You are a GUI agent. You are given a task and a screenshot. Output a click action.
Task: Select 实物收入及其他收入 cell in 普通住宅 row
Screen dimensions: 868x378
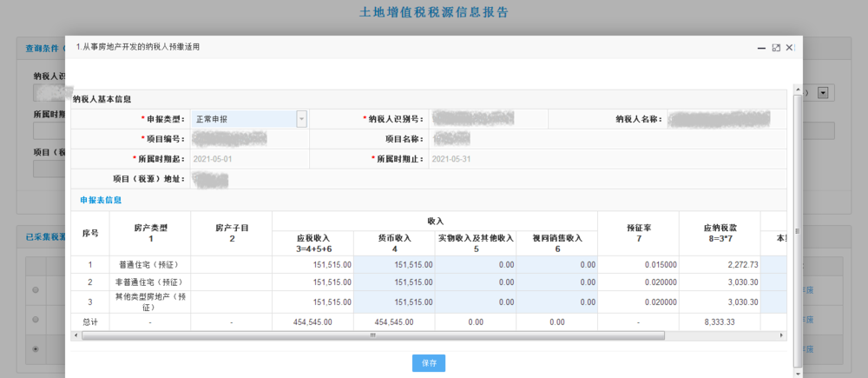click(476, 265)
